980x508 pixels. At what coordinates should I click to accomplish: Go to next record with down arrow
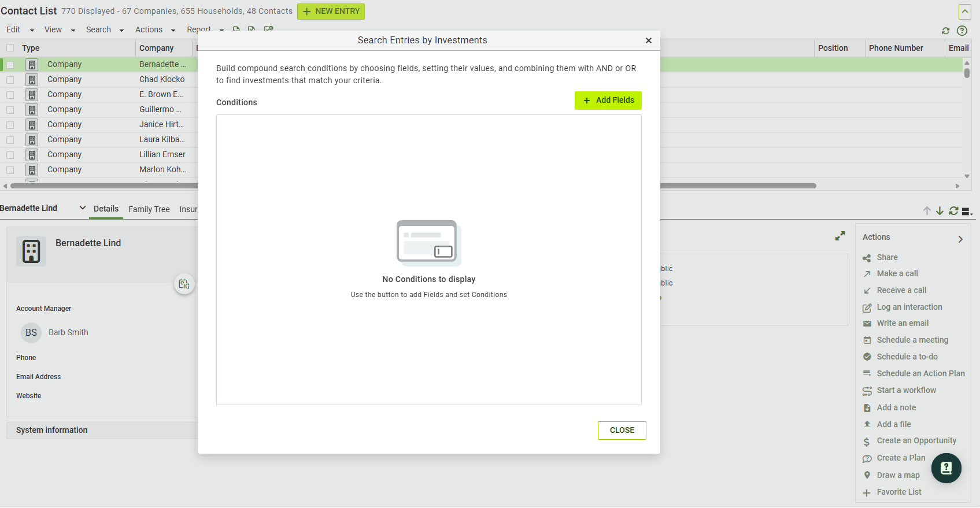point(940,211)
